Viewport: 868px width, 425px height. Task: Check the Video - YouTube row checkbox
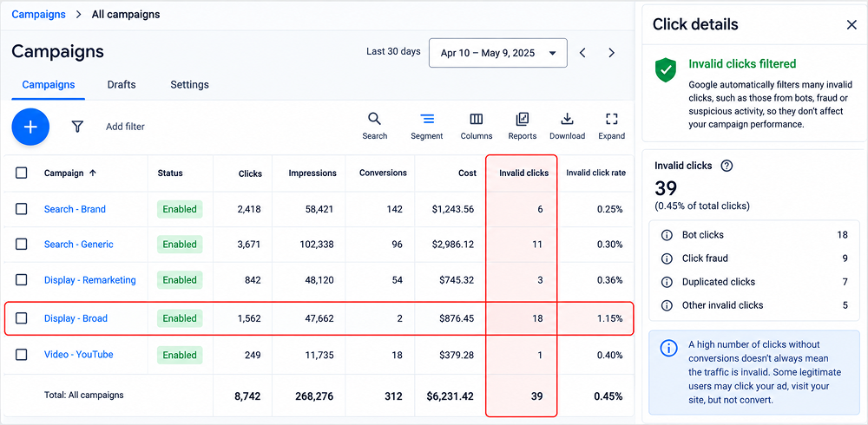click(21, 355)
